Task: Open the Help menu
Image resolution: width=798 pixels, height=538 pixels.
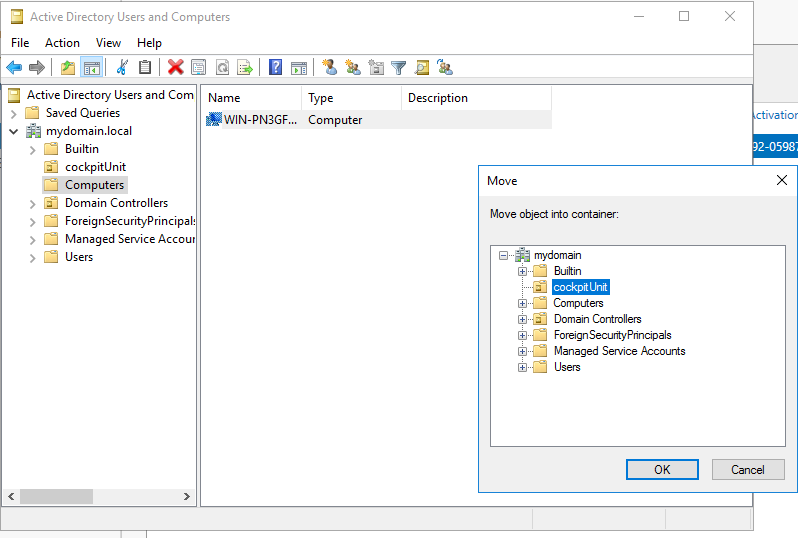Action: pos(149,43)
